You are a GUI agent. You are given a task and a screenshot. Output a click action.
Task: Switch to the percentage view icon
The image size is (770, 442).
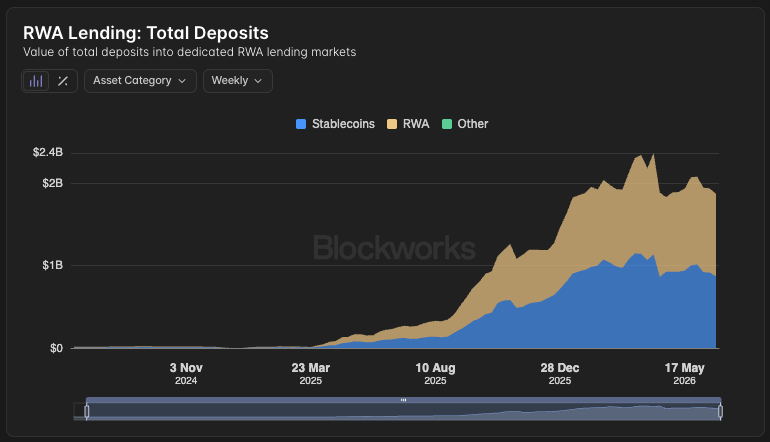63,81
